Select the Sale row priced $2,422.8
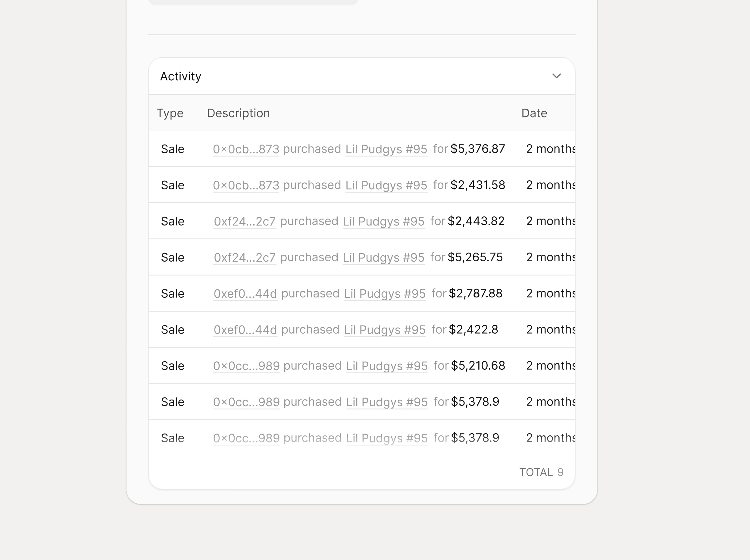Screen dimensions: 750x560 173,330
